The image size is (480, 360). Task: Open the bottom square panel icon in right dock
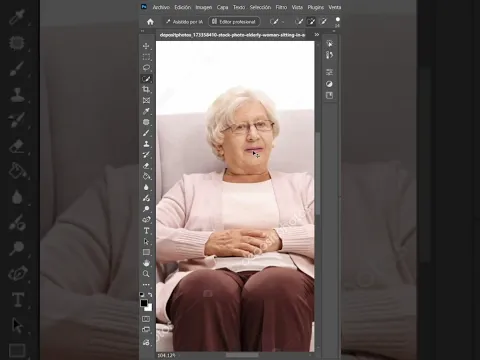pos(329,96)
